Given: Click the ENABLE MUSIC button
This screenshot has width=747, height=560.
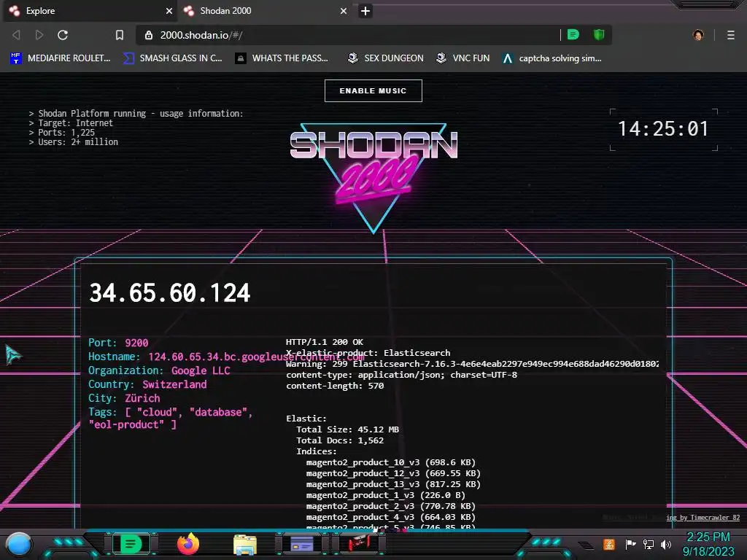Looking at the screenshot, I should (373, 90).
